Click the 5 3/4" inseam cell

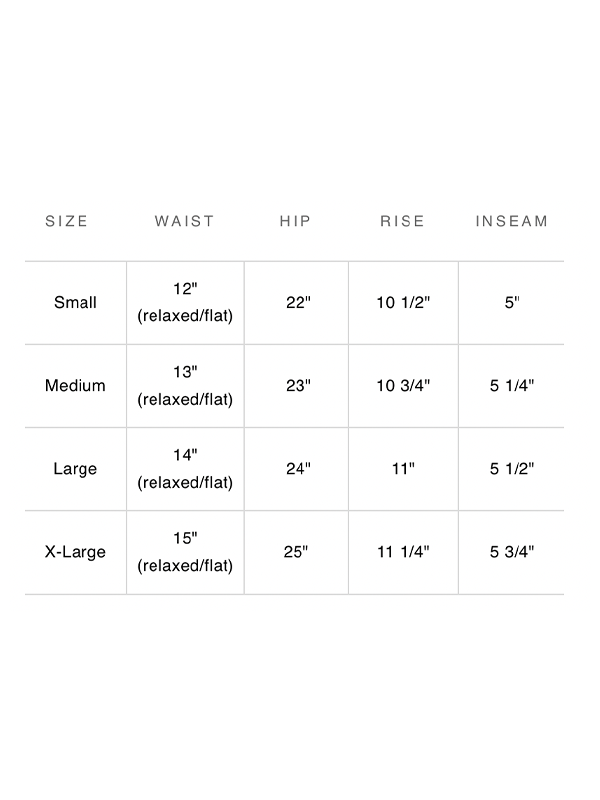(x=512, y=552)
